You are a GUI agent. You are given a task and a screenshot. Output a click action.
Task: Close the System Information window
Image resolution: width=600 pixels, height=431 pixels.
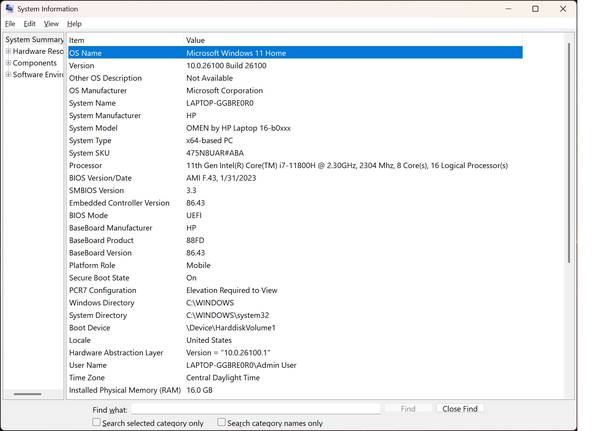click(x=563, y=8)
